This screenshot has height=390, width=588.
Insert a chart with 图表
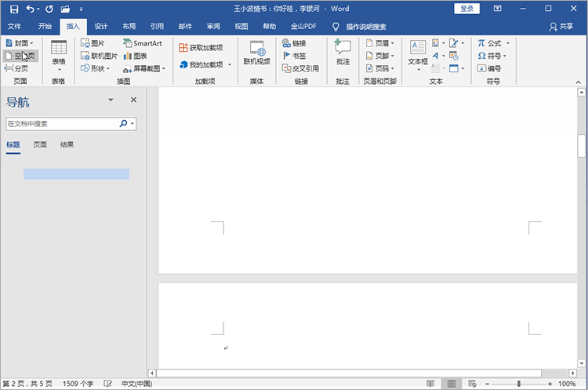pyautogui.click(x=135, y=56)
